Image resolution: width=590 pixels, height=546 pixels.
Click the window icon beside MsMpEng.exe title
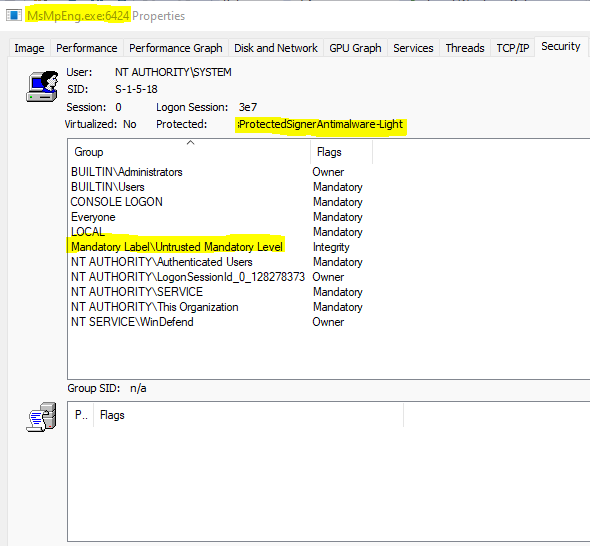coord(14,15)
